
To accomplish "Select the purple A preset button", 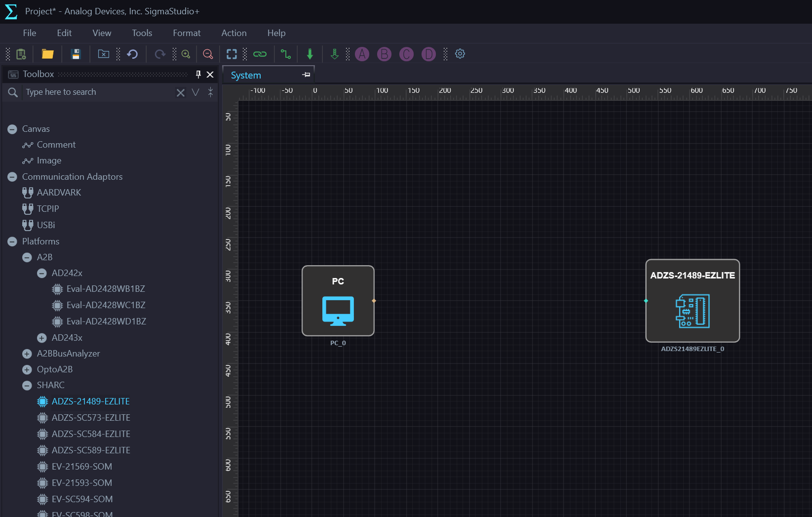I will click(x=362, y=54).
